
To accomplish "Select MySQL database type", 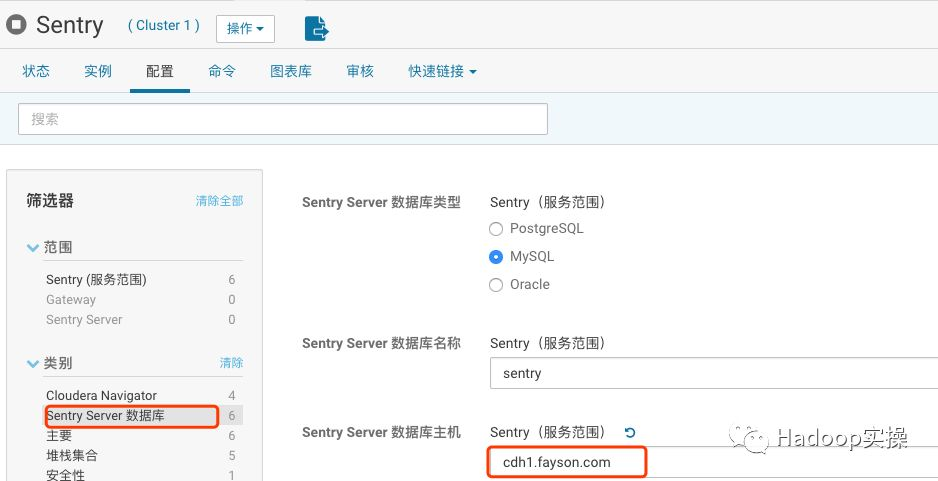I will (x=496, y=257).
